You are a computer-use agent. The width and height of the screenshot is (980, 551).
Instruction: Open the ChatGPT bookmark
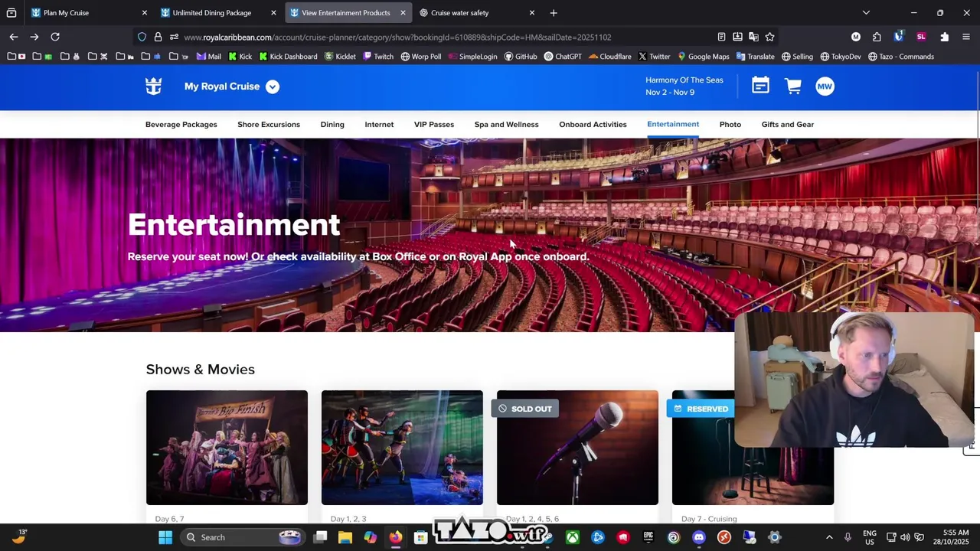pyautogui.click(x=563, y=57)
